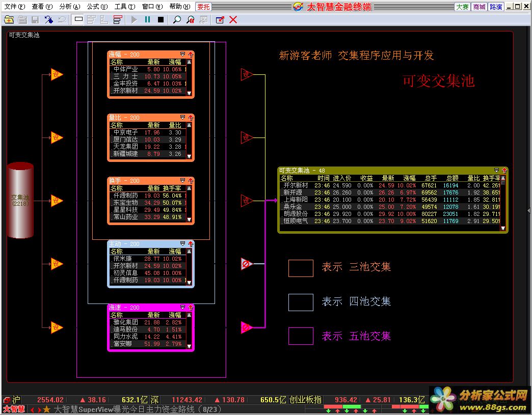Click the red stacked bars layout icon
The width and height of the screenshot is (532, 415).
tap(117, 20)
